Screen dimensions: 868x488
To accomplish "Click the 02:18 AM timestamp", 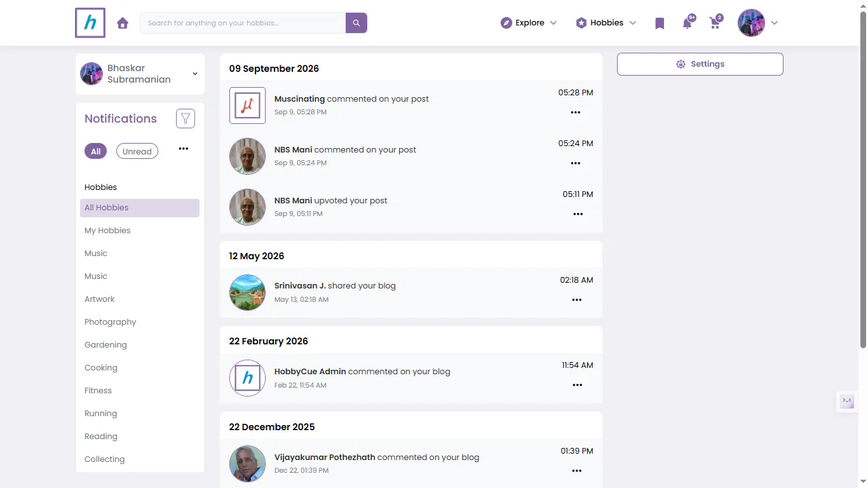I will [x=576, y=280].
